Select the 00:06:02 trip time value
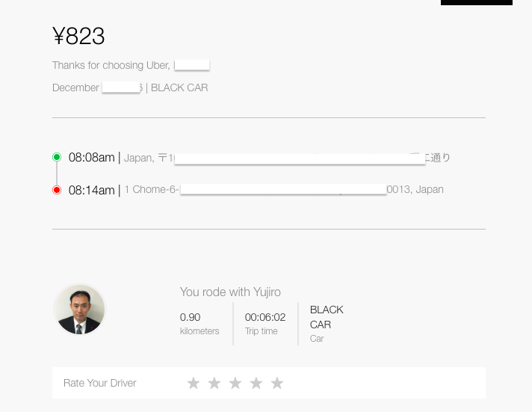Viewport: 532px width, 412px height. (x=265, y=317)
